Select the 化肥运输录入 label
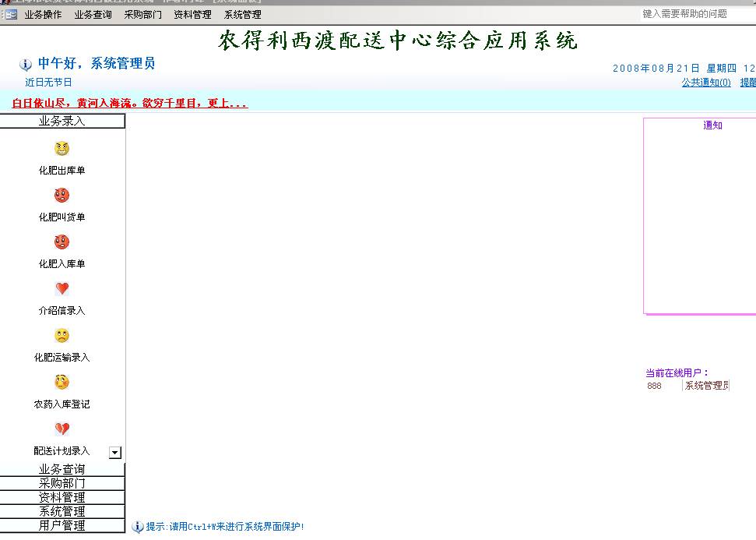756x540 pixels. click(x=62, y=358)
